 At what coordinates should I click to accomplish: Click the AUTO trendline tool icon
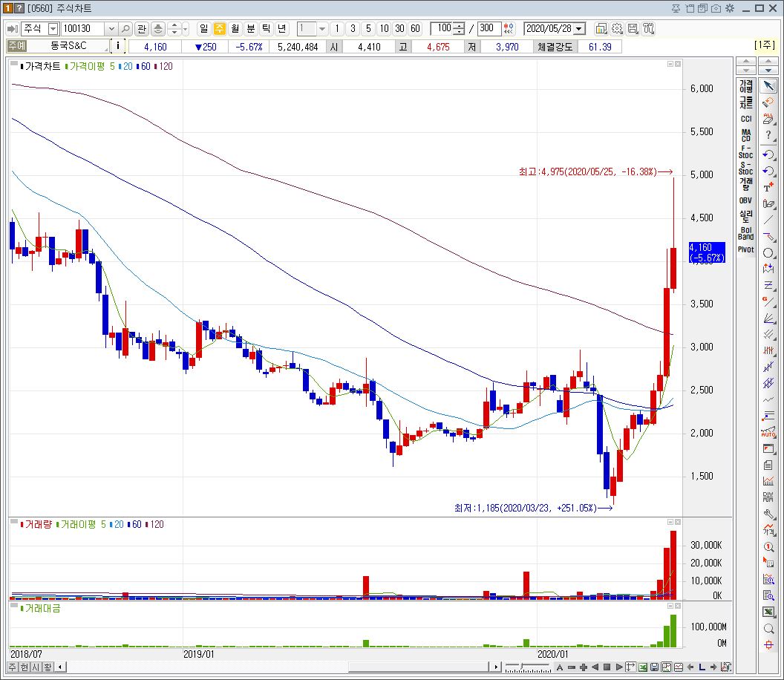point(768,433)
